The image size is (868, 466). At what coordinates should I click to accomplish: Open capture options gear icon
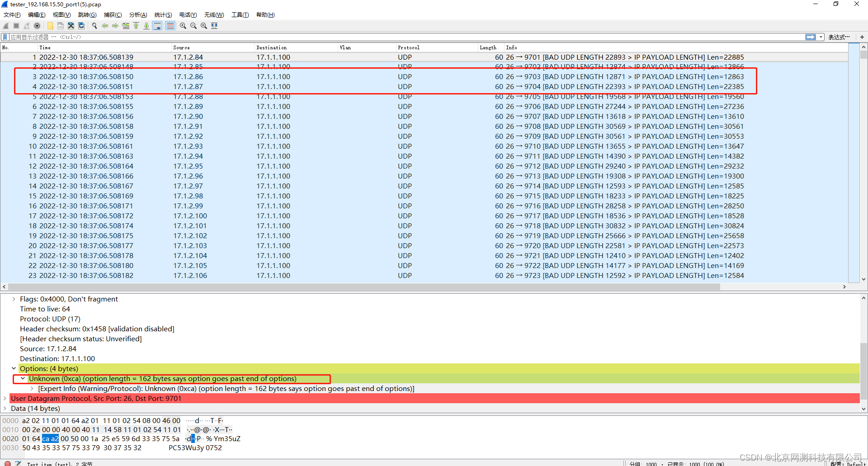point(37,26)
